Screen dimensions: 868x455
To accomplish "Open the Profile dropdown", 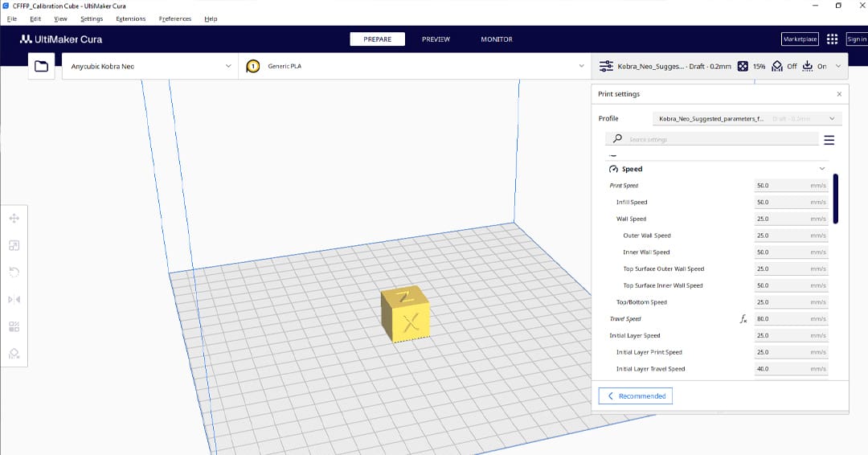I will pyautogui.click(x=747, y=118).
